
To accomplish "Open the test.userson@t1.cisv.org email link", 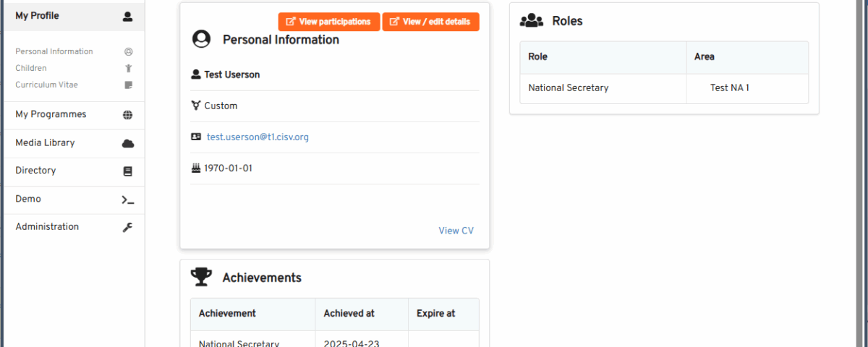I will 258,137.
